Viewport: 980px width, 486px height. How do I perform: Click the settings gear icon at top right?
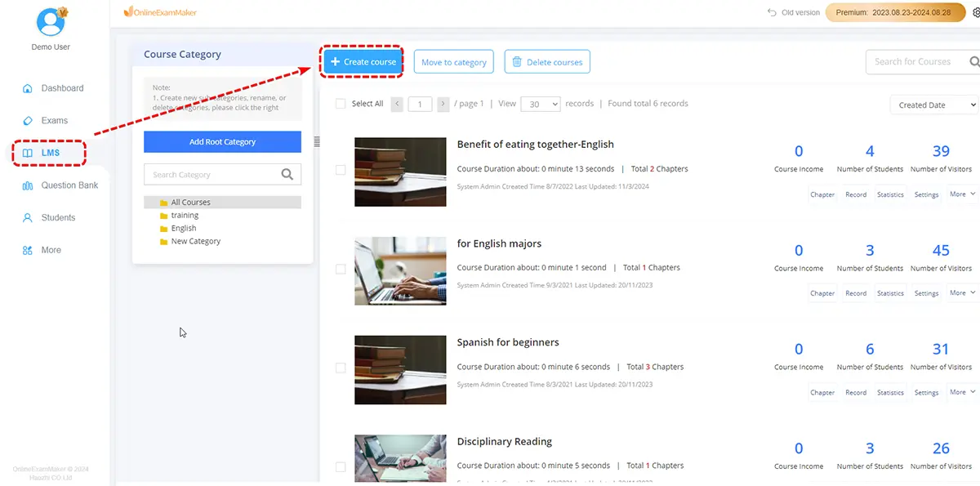tap(973, 13)
